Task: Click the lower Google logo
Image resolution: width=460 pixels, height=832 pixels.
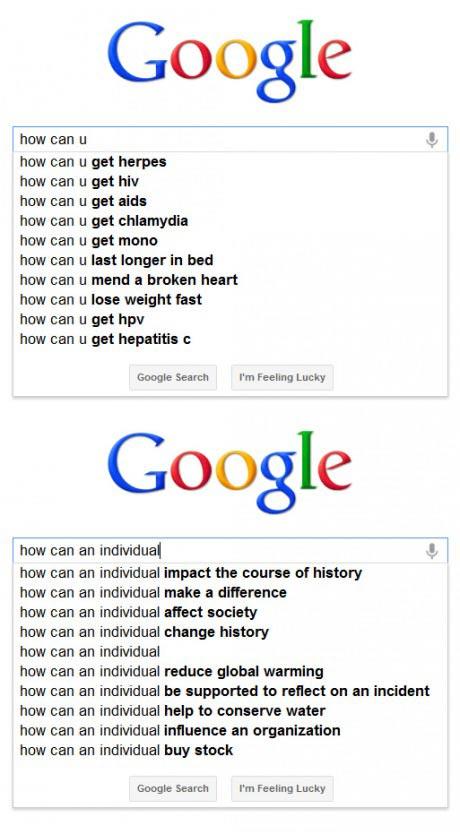Action: 229,472
